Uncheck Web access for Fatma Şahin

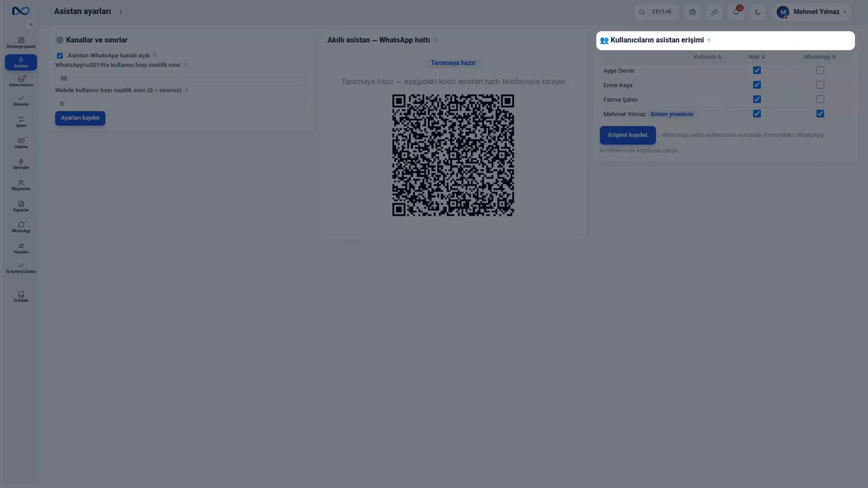click(757, 100)
